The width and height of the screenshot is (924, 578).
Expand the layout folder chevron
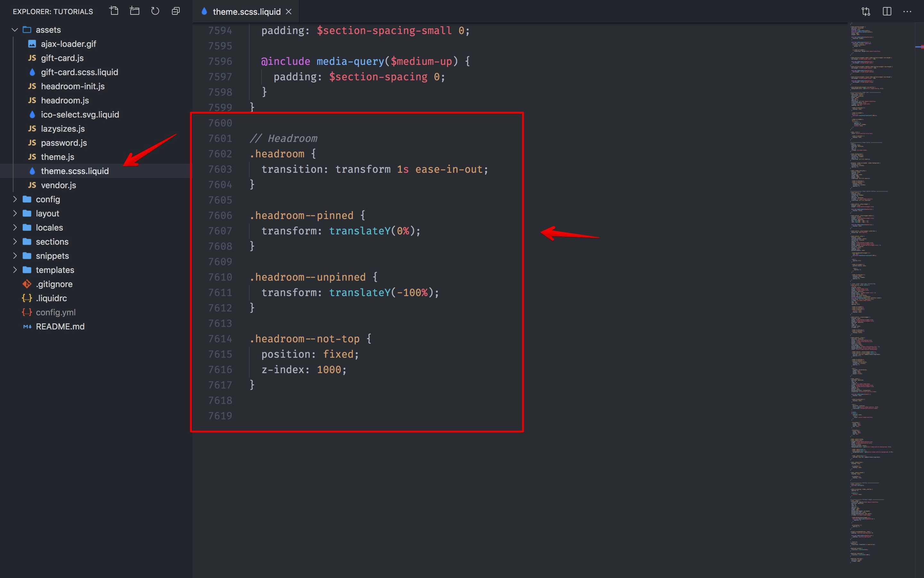point(15,213)
